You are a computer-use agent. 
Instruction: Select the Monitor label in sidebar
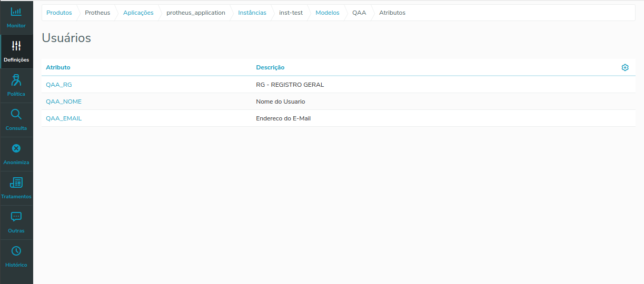[x=16, y=26]
